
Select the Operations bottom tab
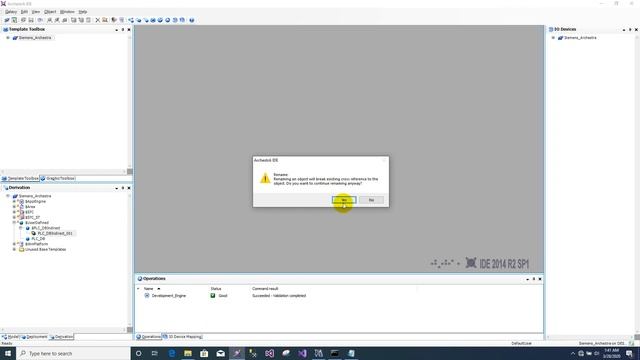coord(148,337)
